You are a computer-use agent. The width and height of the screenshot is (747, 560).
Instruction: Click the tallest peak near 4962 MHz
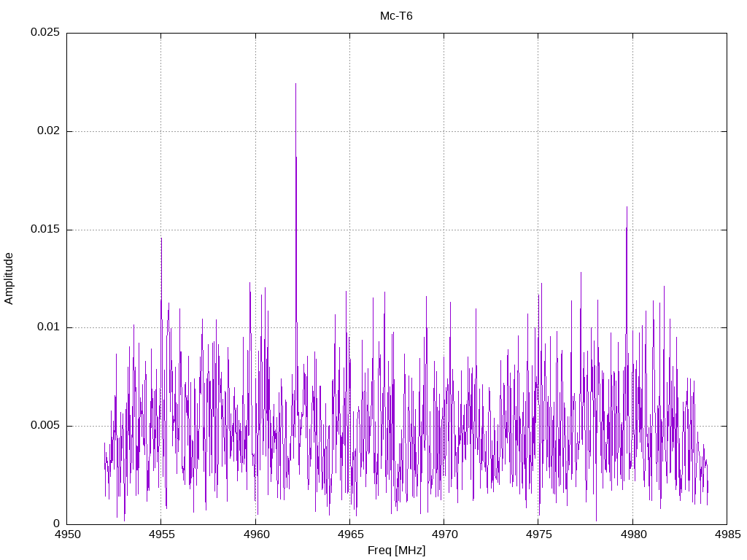coord(296,85)
